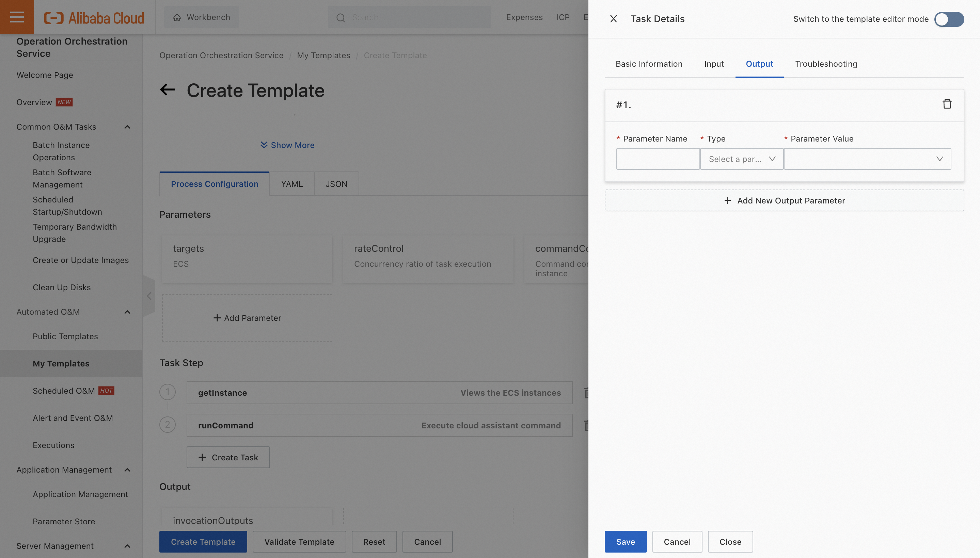Switch to the Troubleshooting tab
The image size is (980, 558).
826,64
